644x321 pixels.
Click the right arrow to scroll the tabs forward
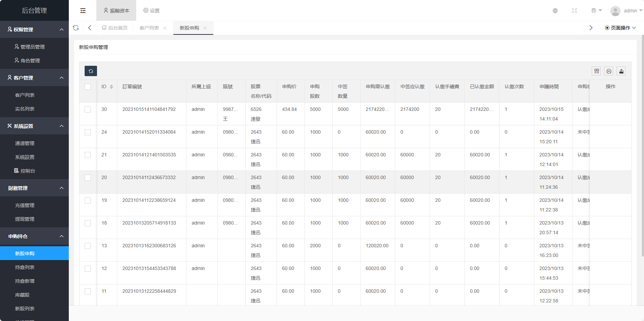click(x=591, y=28)
